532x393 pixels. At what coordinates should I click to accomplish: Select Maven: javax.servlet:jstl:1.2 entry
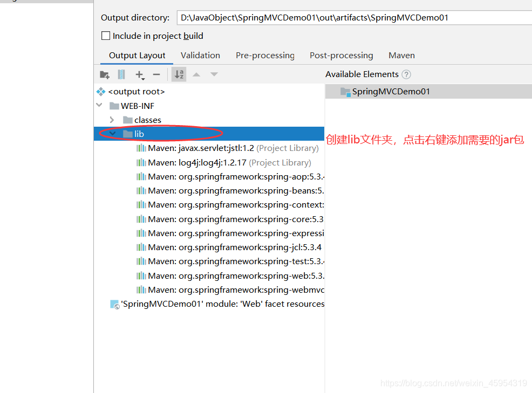(x=227, y=148)
